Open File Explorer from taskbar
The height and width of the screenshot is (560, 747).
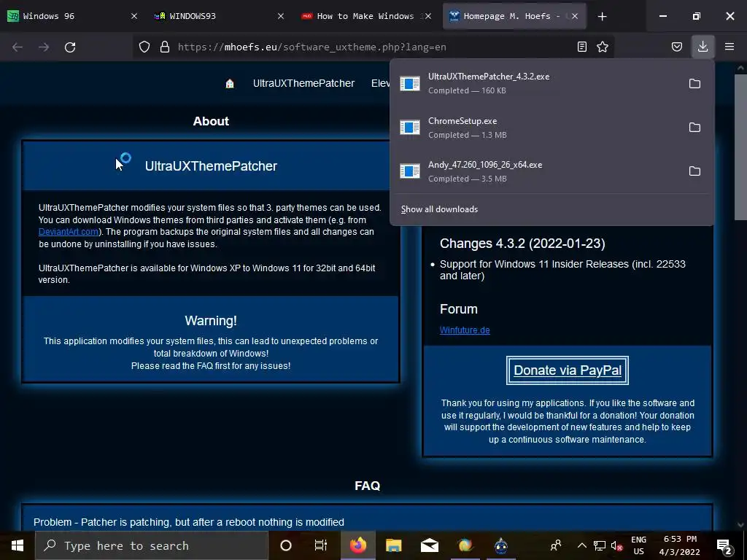click(x=393, y=545)
